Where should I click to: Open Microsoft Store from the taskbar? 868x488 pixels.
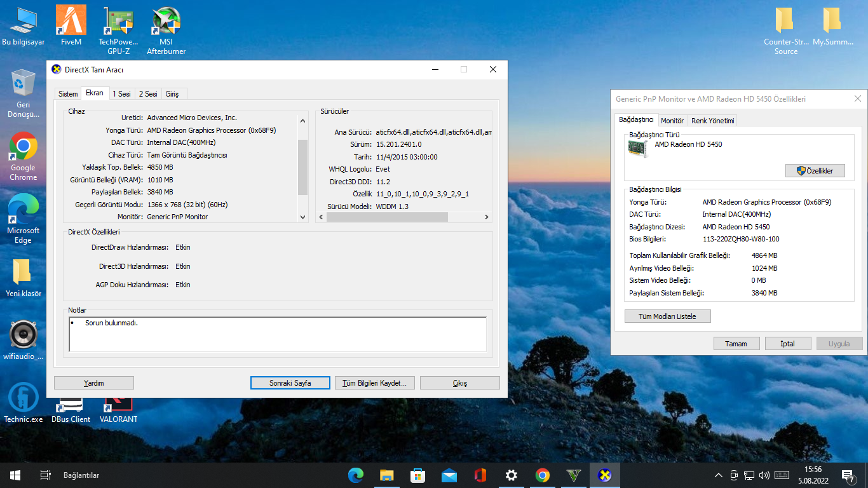click(417, 475)
